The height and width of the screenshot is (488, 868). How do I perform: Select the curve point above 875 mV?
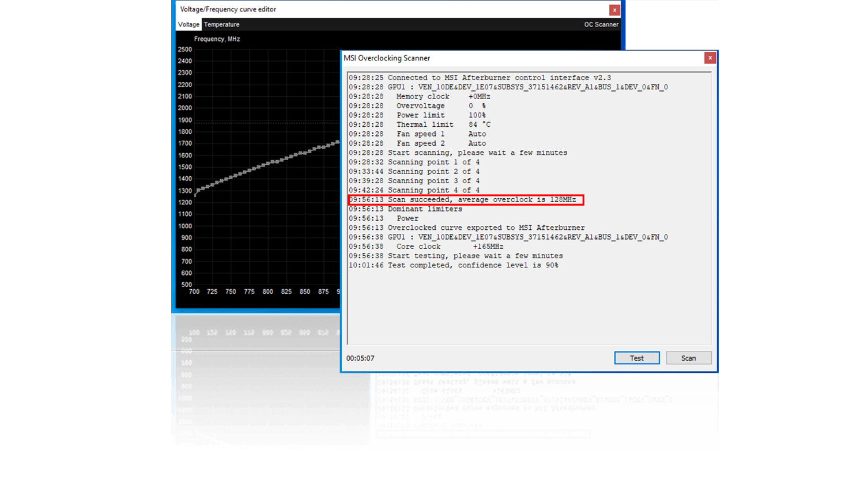(x=323, y=147)
